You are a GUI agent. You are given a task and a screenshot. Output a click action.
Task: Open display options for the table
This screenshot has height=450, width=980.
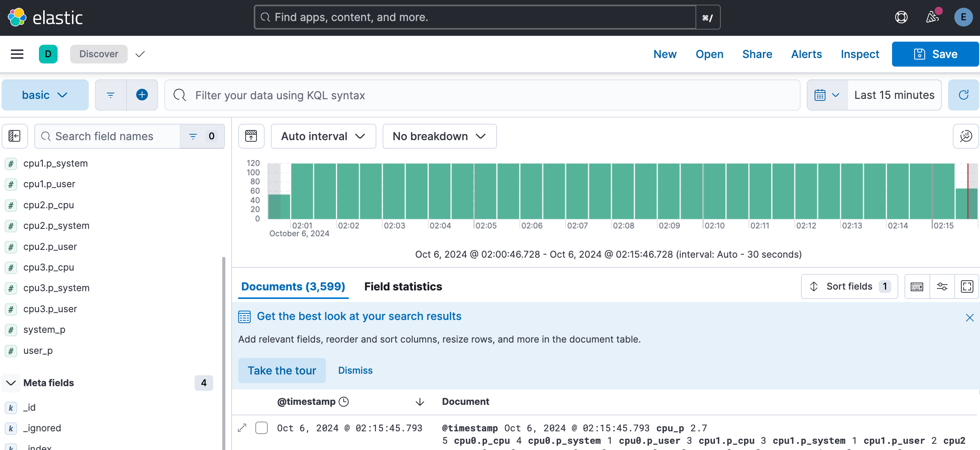point(942,287)
